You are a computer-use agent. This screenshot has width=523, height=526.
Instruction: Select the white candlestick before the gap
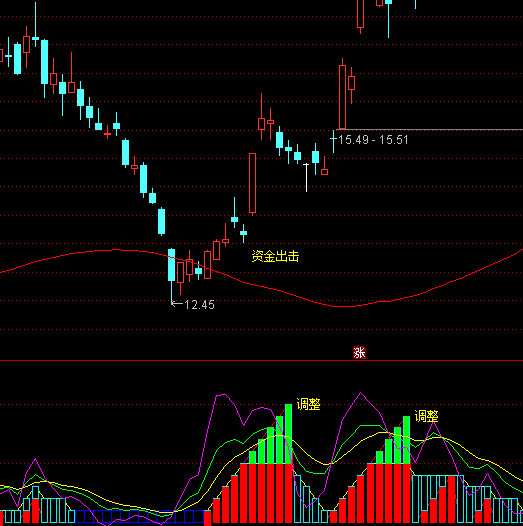click(306, 177)
